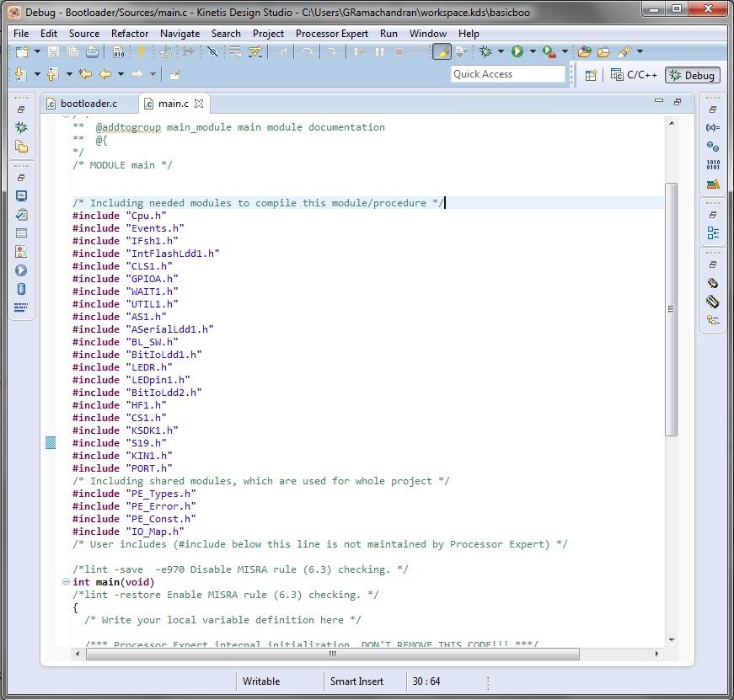
Task: Open the Window menu
Action: 428,34
